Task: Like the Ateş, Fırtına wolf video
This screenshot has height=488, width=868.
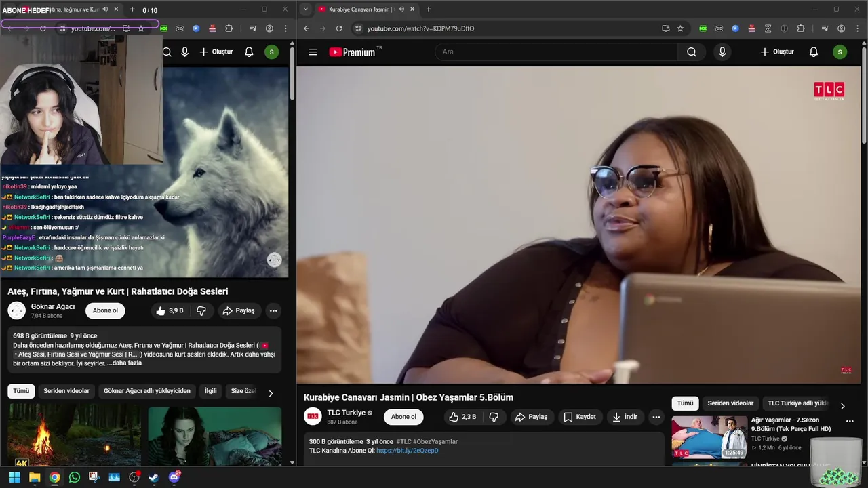Action: (169, 310)
